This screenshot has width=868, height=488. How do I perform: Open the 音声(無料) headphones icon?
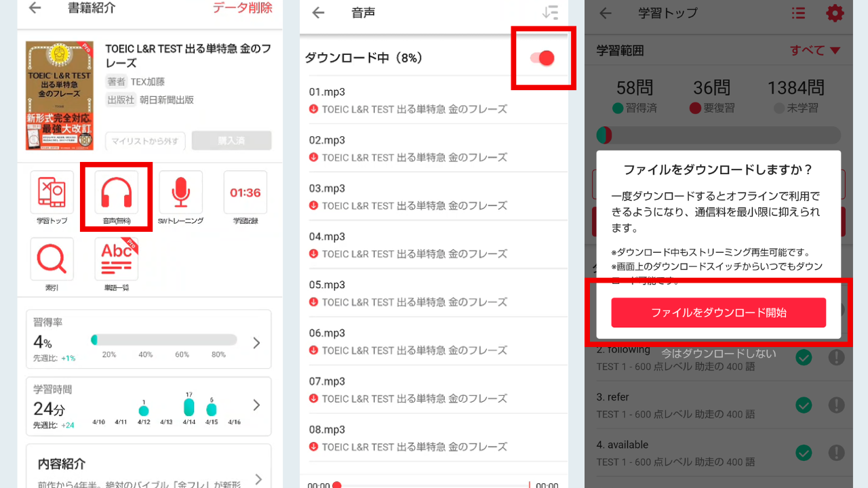[116, 193]
